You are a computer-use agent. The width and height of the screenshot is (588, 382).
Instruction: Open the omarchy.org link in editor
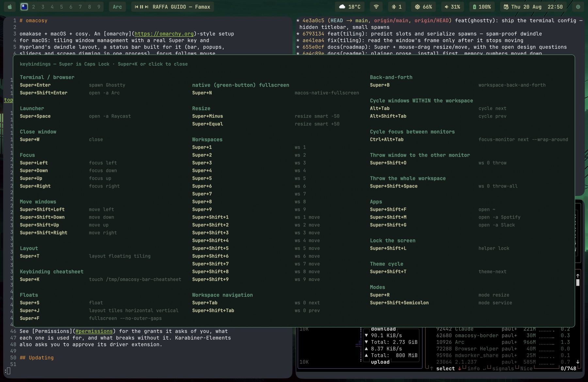164,34
